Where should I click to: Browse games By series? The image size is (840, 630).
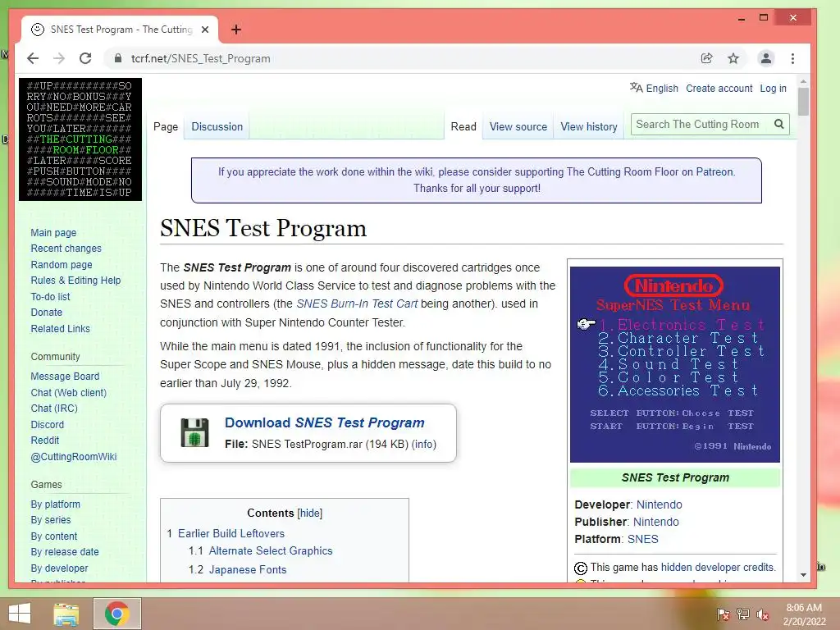[50, 519]
